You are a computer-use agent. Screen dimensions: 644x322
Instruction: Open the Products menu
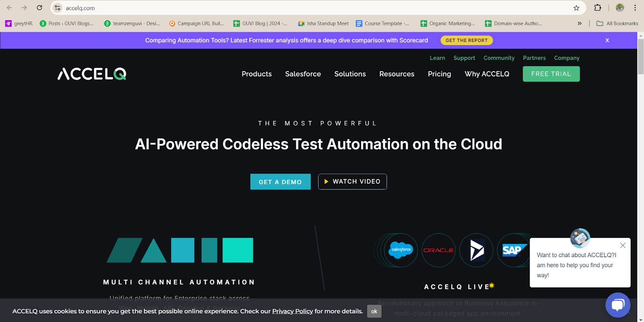point(257,74)
